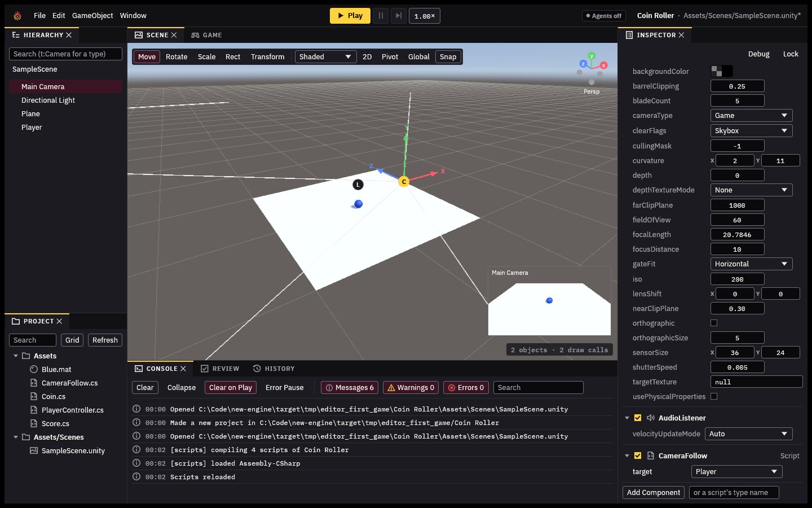This screenshot has height=508, width=812.
Task: Open SampleScene.unity in the Project panel
Action: tap(73, 451)
